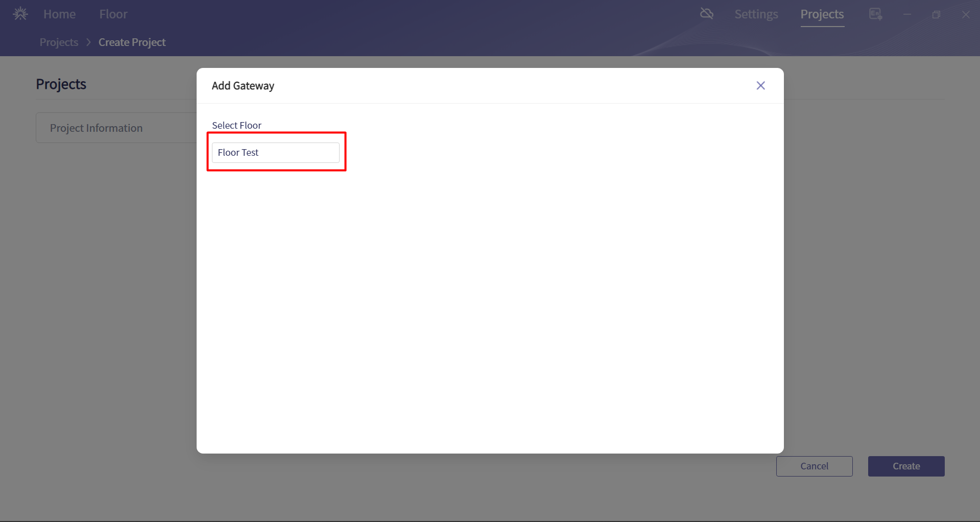Open Settings in the top bar
Screen dimensions: 980x522
click(x=756, y=14)
